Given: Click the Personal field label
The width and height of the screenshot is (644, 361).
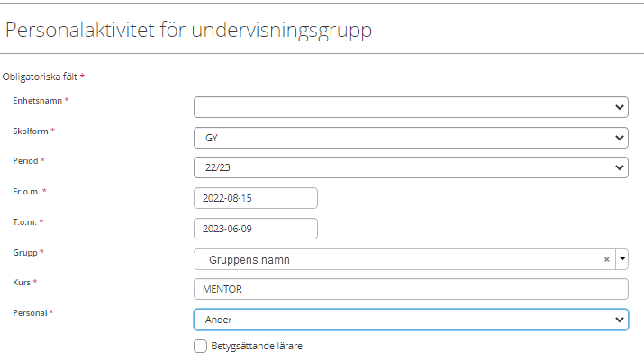Looking at the screenshot, I should [30, 313].
